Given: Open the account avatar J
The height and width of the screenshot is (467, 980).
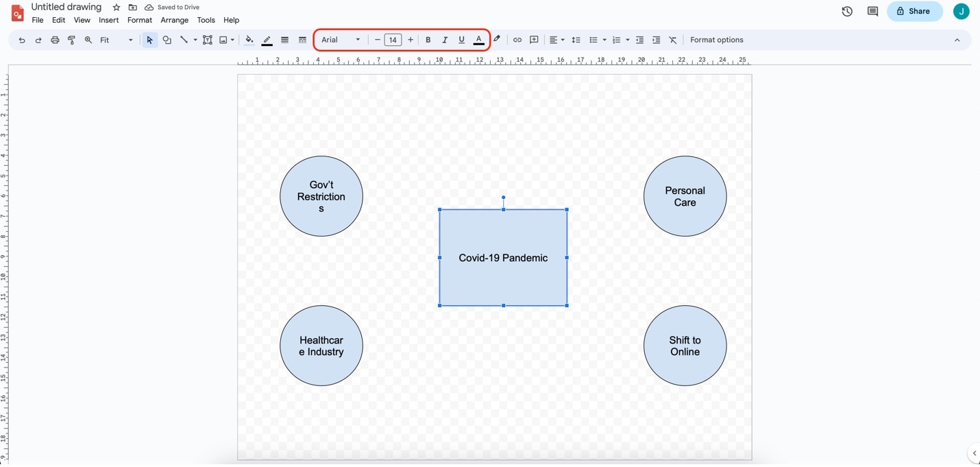Looking at the screenshot, I should click(961, 11).
